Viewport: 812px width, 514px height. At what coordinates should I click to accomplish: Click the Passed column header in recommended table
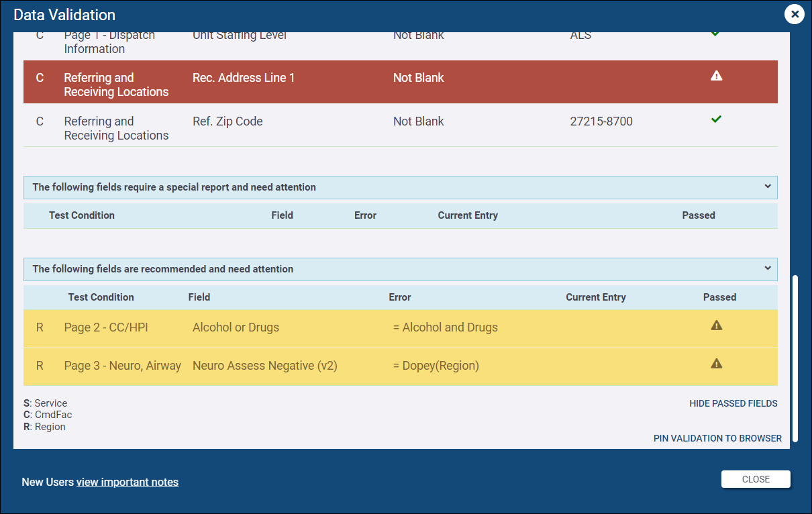point(719,297)
